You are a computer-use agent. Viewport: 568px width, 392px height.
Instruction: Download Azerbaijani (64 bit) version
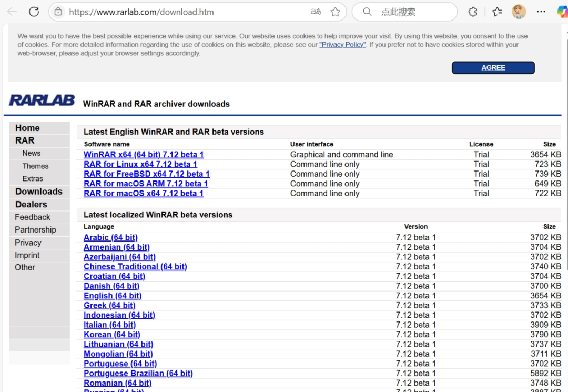tap(119, 257)
